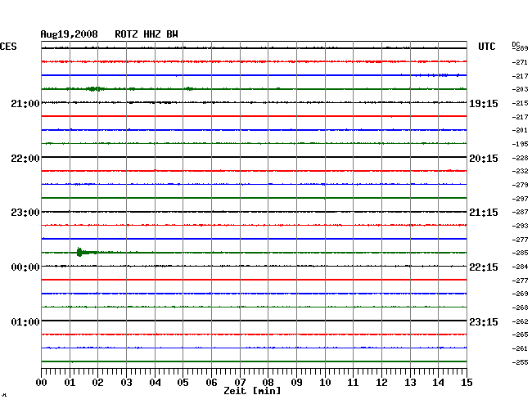Screen dimensions: 532x404
Task: Select the DC offset value -271
Action: 520,62
